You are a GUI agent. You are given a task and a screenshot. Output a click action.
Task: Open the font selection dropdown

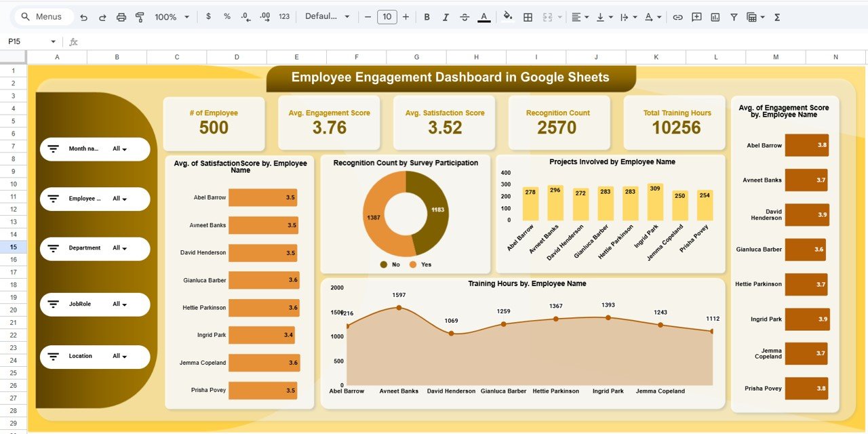click(328, 16)
